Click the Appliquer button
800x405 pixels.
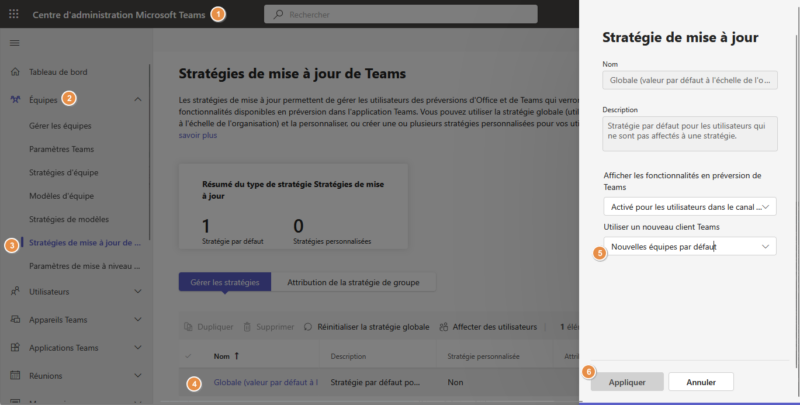tap(627, 382)
